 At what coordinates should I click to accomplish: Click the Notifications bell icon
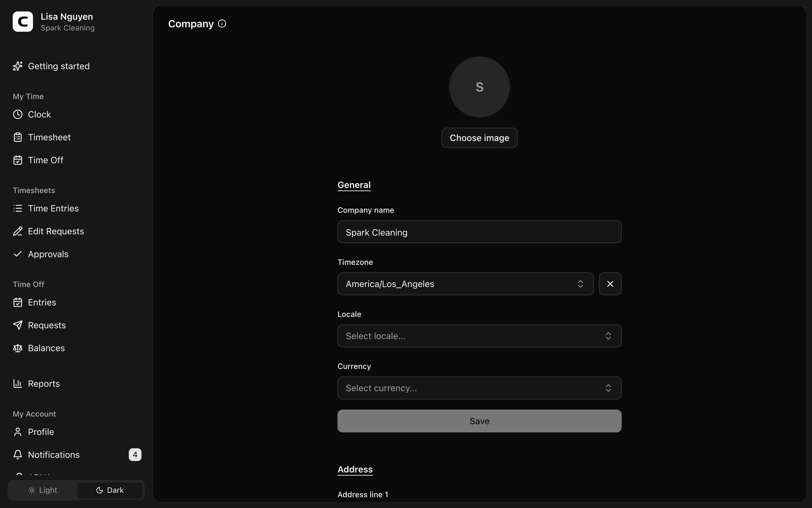pyautogui.click(x=18, y=455)
